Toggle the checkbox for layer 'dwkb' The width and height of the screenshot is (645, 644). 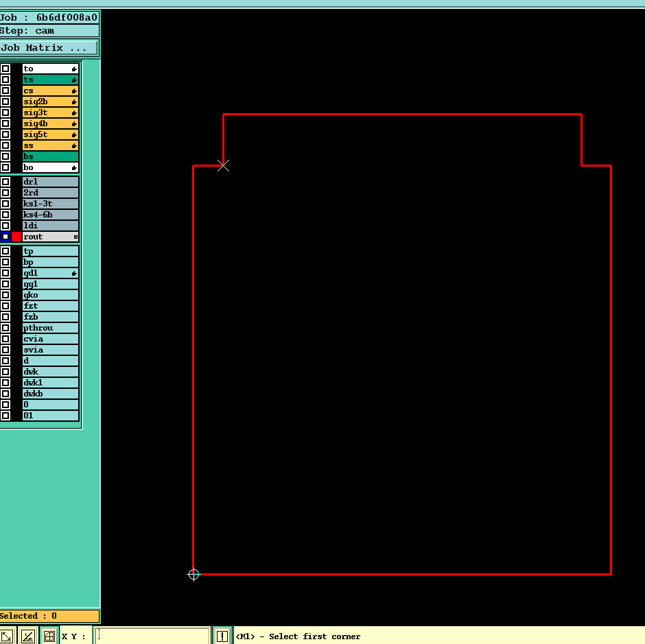[5, 394]
